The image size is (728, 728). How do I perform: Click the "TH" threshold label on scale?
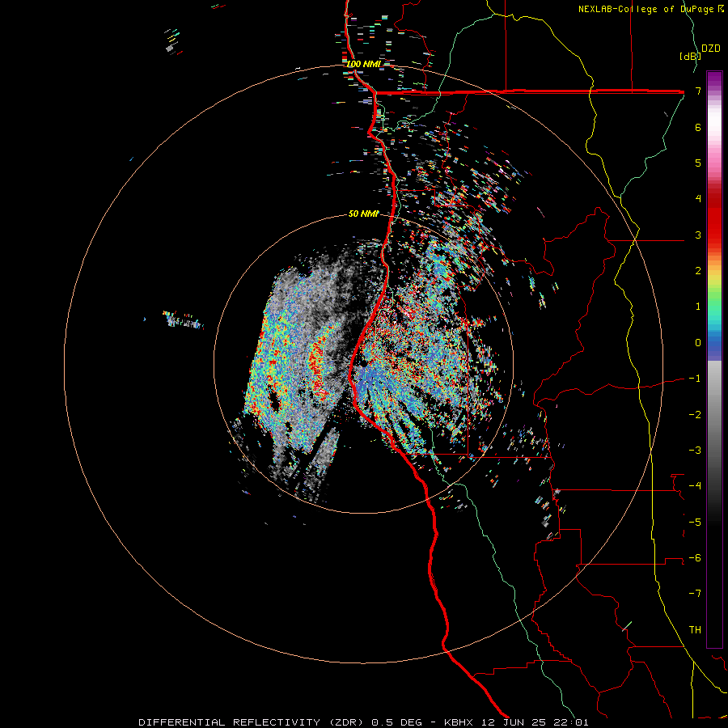click(x=695, y=630)
